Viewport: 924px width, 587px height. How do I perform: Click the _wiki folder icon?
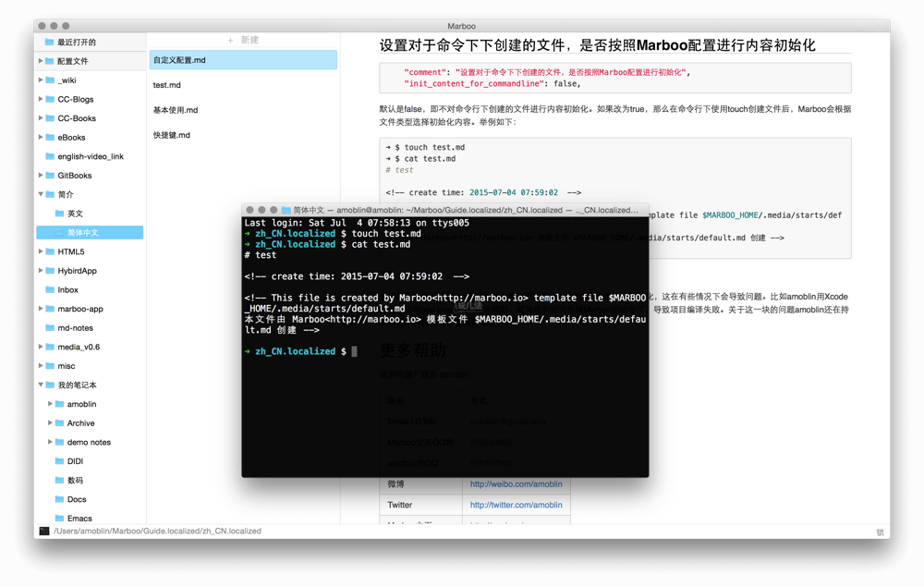point(50,80)
